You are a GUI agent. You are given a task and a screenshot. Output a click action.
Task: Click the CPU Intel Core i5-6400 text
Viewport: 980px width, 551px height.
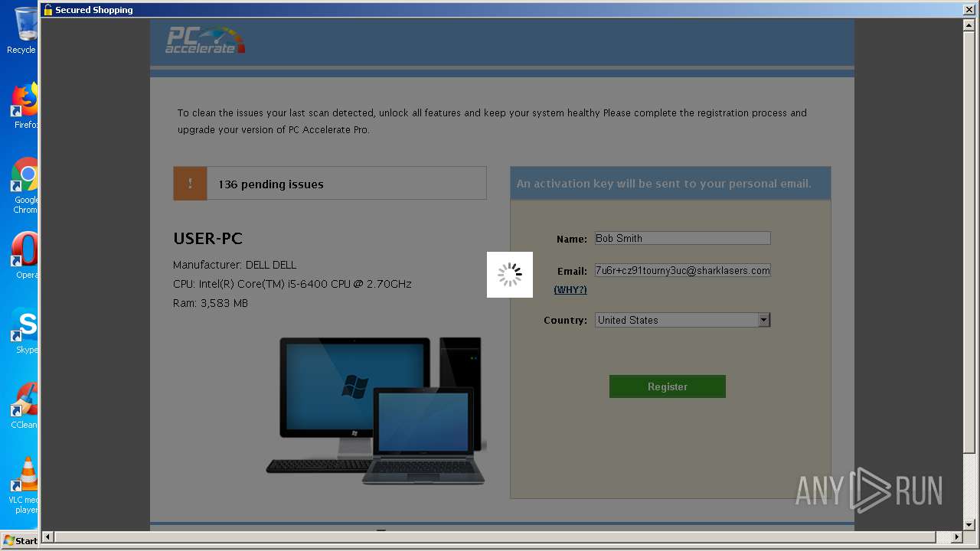click(292, 284)
